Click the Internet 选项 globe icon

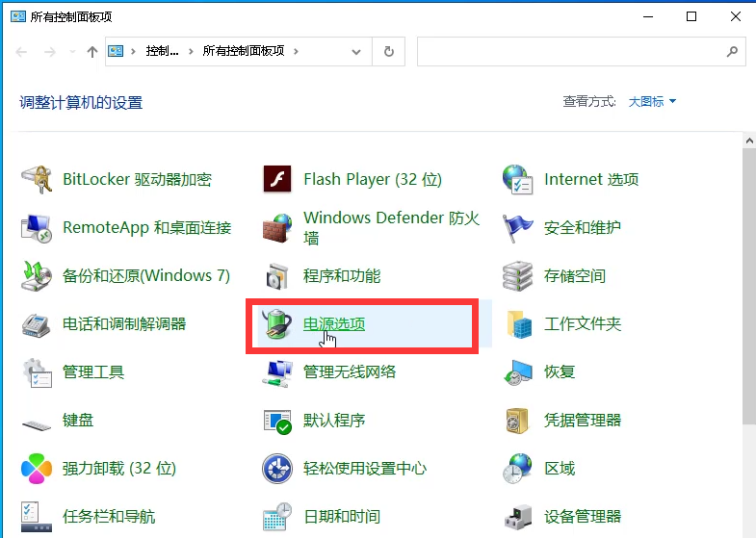pyautogui.click(x=518, y=180)
